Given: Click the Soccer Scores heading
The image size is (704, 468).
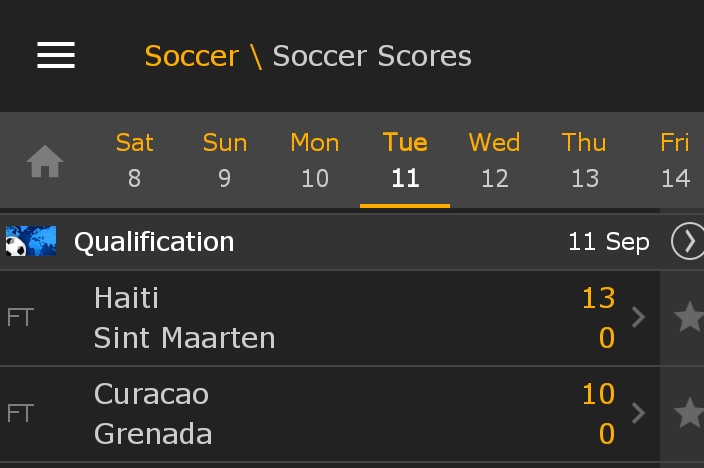Looking at the screenshot, I should point(372,56).
